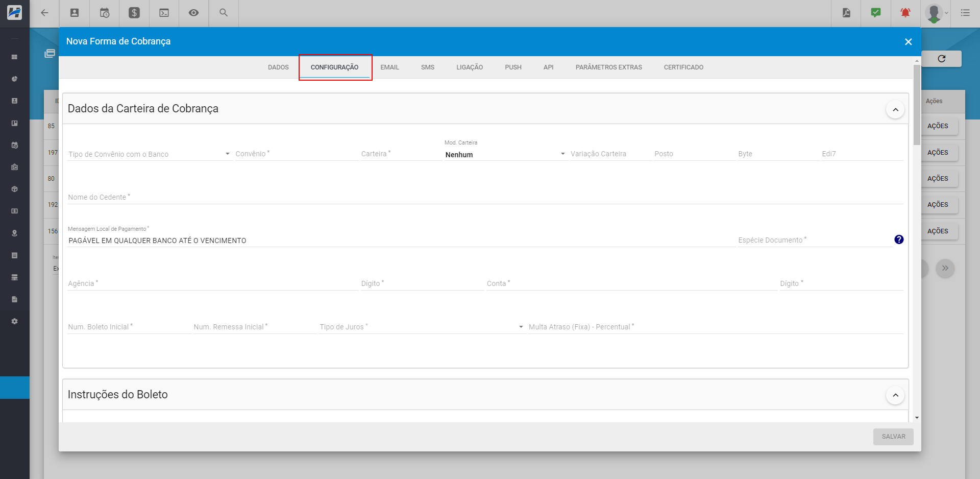Click the Variação Carteira field

pos(610,154)
